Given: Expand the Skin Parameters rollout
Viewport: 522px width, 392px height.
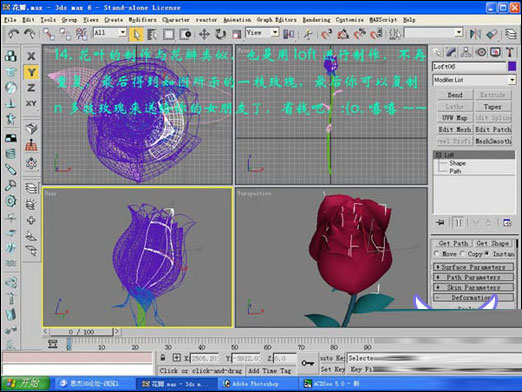Looking at the screenshot, I should tap(473, 287).
